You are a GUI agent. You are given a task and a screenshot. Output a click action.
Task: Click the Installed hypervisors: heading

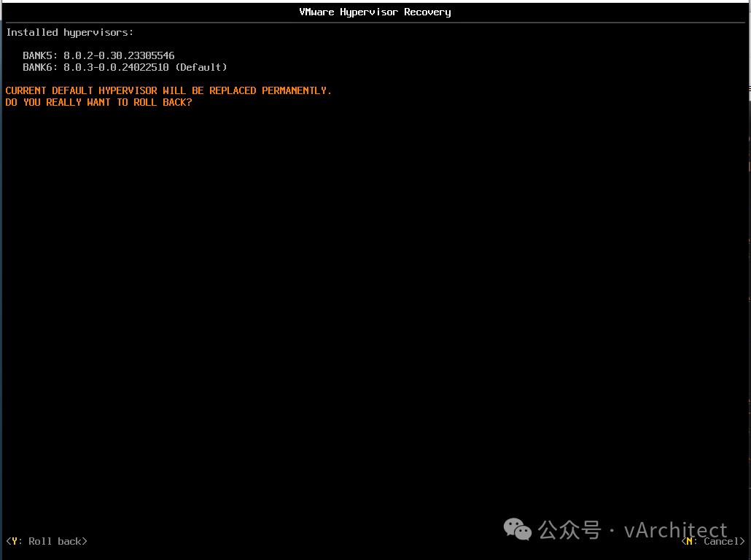pyautogui.click(x=70, y=33)
